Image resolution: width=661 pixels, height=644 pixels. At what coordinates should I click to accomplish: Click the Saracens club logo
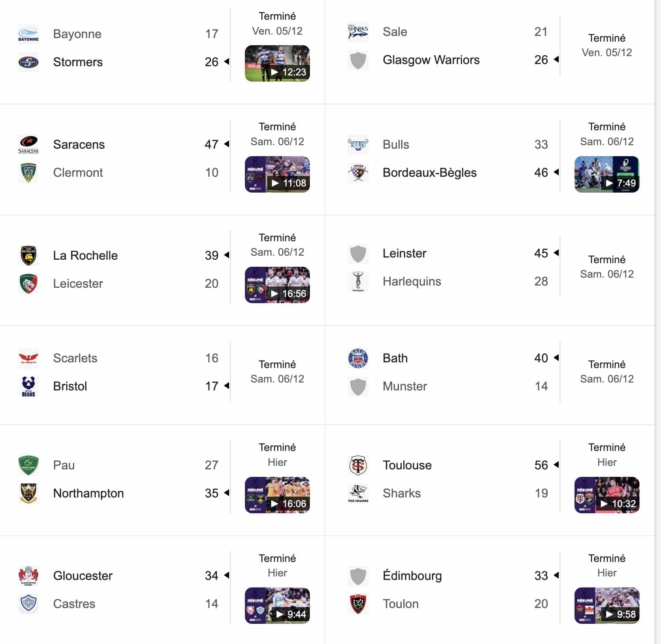click(29, 144)
